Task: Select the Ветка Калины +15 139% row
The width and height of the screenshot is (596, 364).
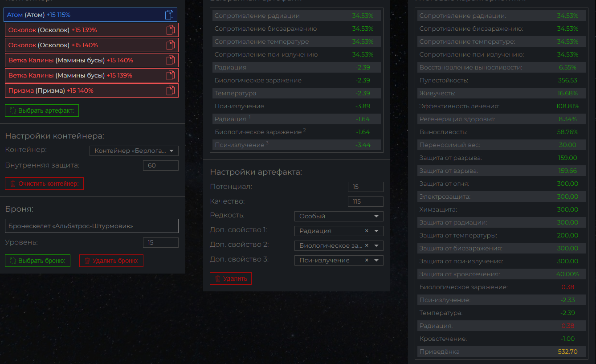Action: coord(92,76)
